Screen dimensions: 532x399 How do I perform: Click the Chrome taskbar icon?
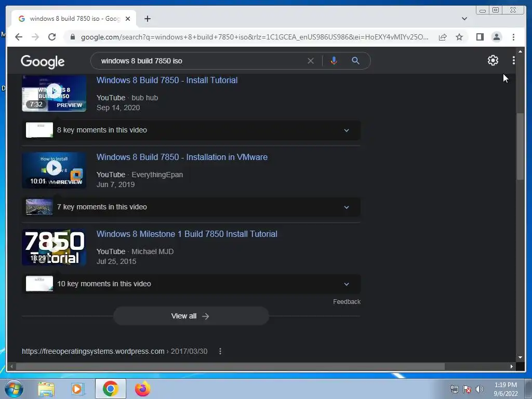[111, 389]
